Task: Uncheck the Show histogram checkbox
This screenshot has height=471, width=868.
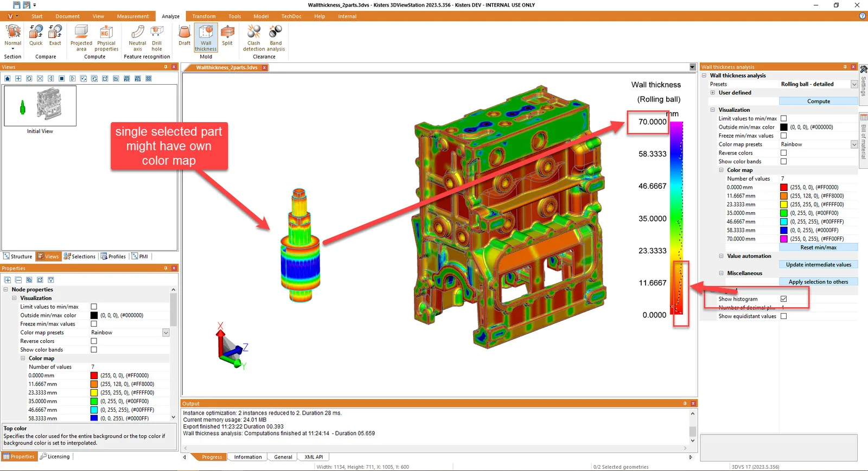Action: [x=783, y=299]
